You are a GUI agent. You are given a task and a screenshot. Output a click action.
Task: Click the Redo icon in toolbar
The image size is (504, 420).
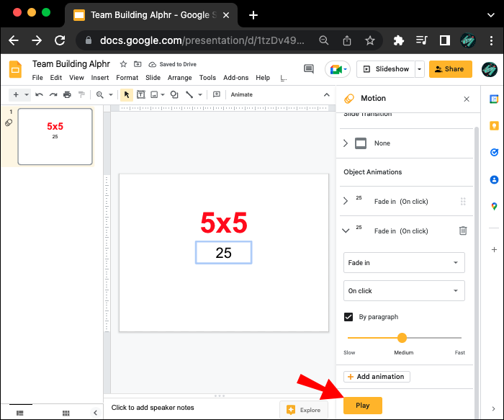tap(53, 94)
